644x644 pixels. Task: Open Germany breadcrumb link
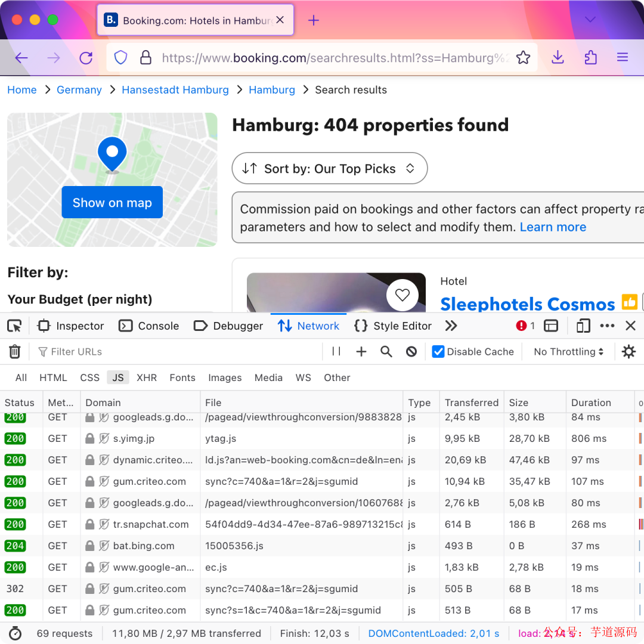coord(79,90)
